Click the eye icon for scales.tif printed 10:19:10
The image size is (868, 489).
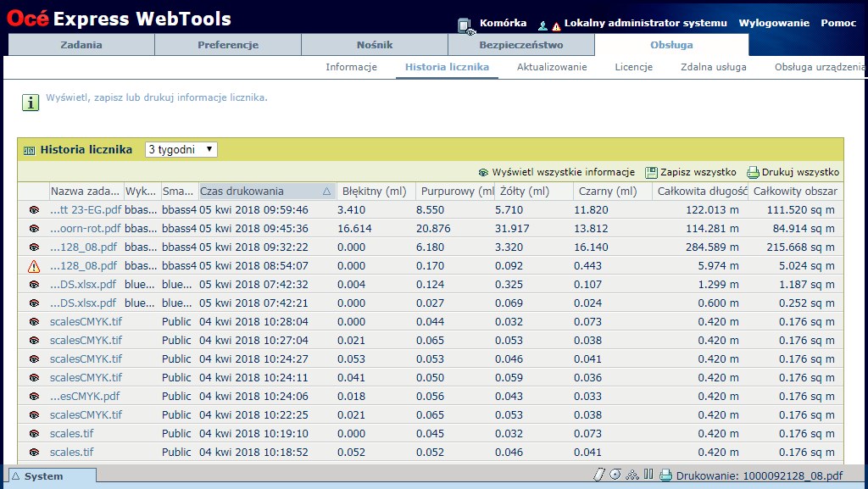pos(34,434)
